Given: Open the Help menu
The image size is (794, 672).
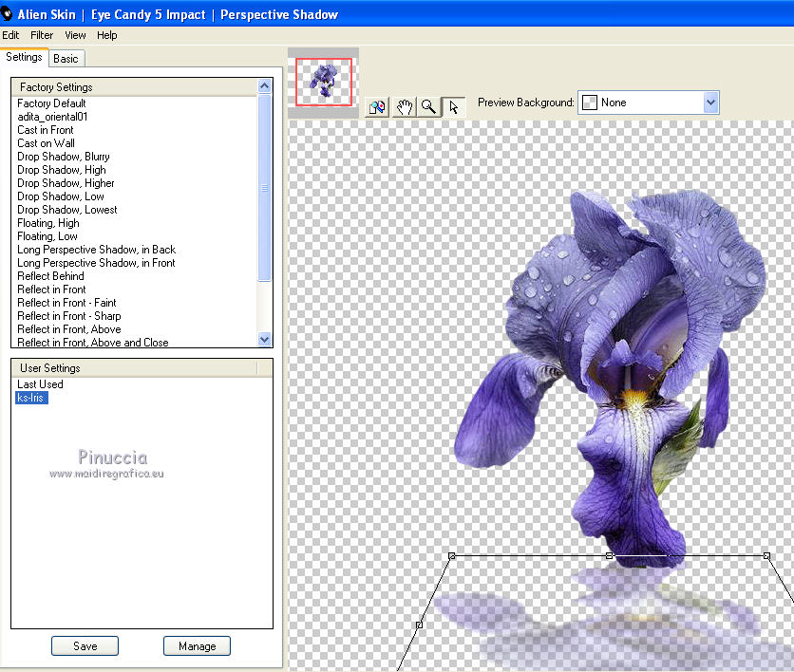Looking at the screenshot, I should pyautogui.click(x=106, y=35).
